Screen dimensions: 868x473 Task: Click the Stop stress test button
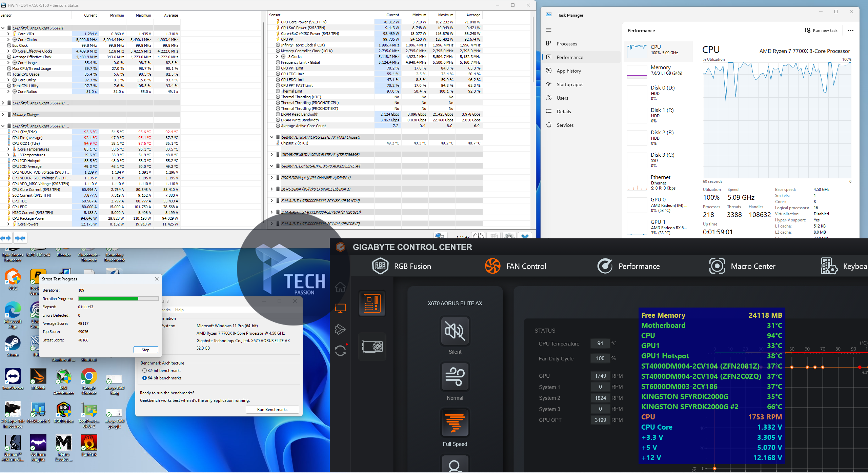pos(145,350)
